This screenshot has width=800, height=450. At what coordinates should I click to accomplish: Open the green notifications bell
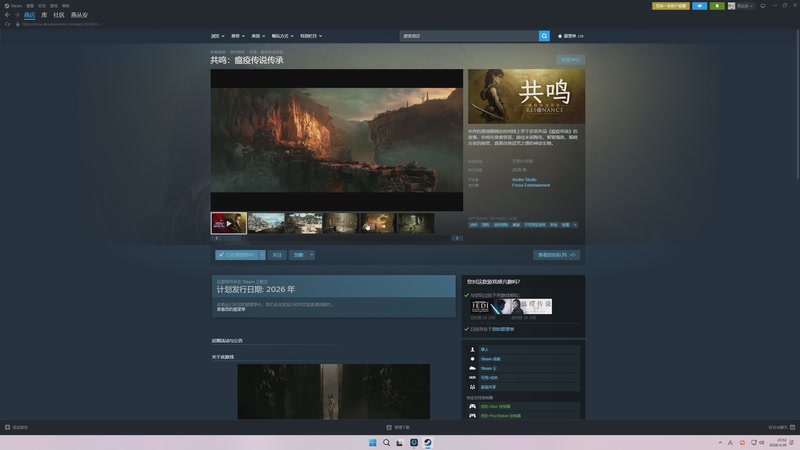[x=717, y=6]
